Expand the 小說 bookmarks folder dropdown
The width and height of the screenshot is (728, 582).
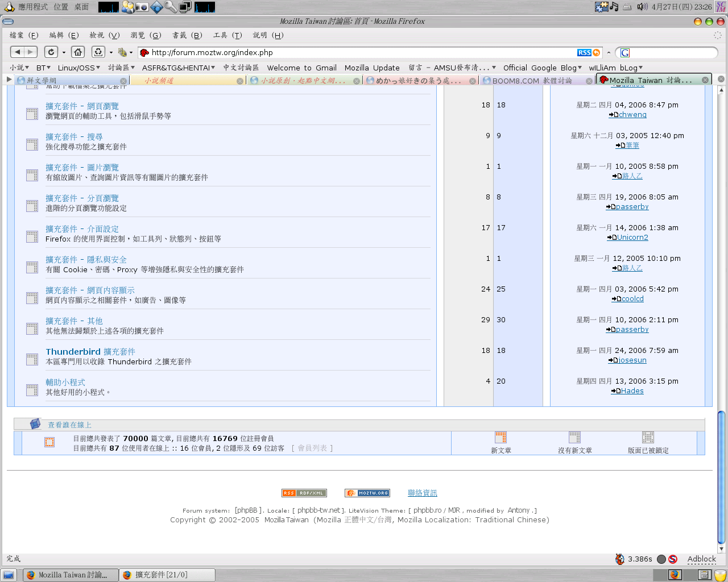[x=19, y=68]
